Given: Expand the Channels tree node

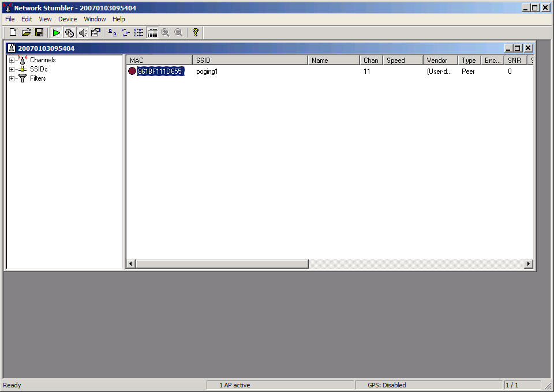Looking at the screenshot, I should pos(12,61).
